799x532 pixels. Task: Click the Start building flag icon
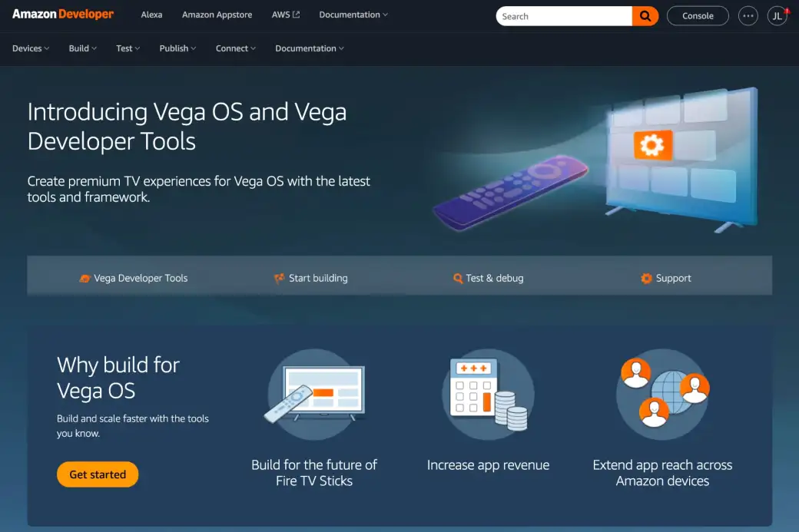[279, 278]
